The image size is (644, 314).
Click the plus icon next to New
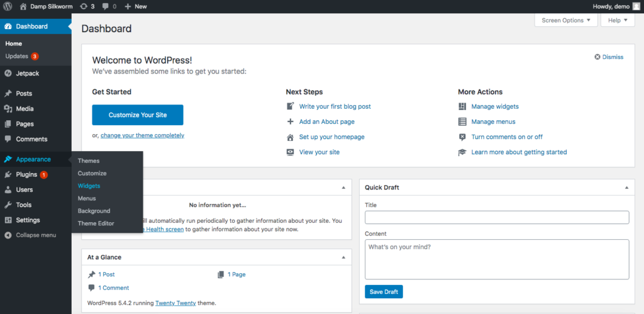coord(128,6)
